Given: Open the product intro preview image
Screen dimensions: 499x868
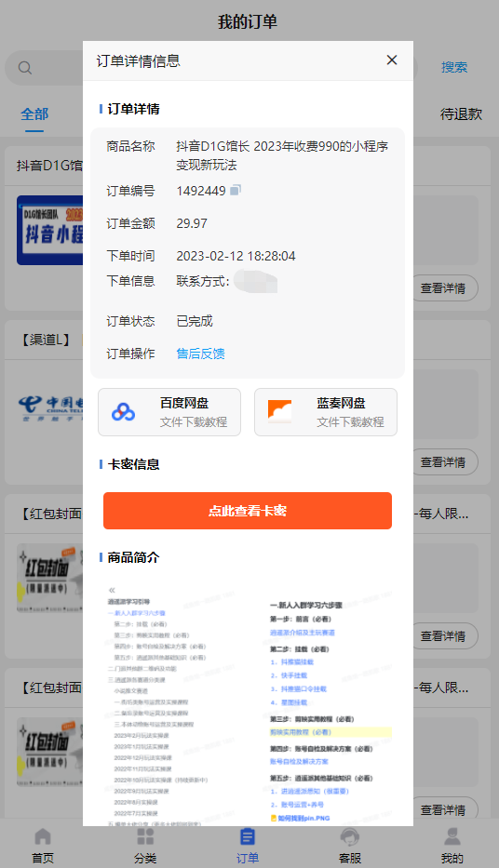Looking at the screenshot, I should (248, 701).
